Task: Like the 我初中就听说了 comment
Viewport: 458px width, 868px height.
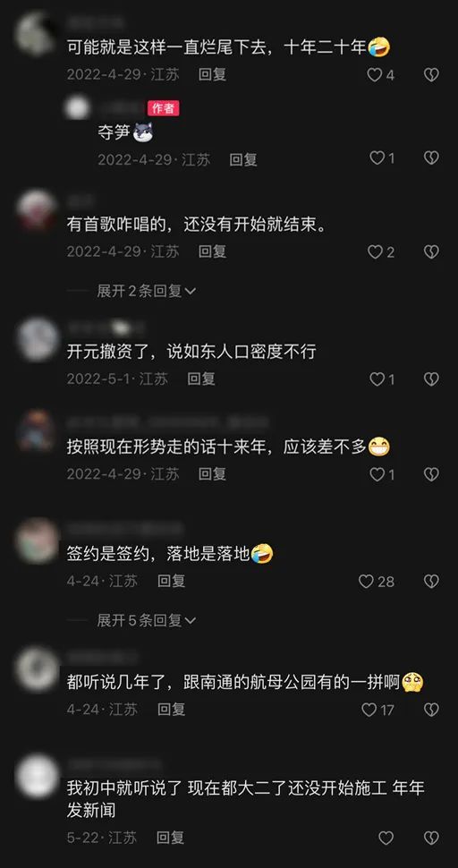Action: coord(386,838)
